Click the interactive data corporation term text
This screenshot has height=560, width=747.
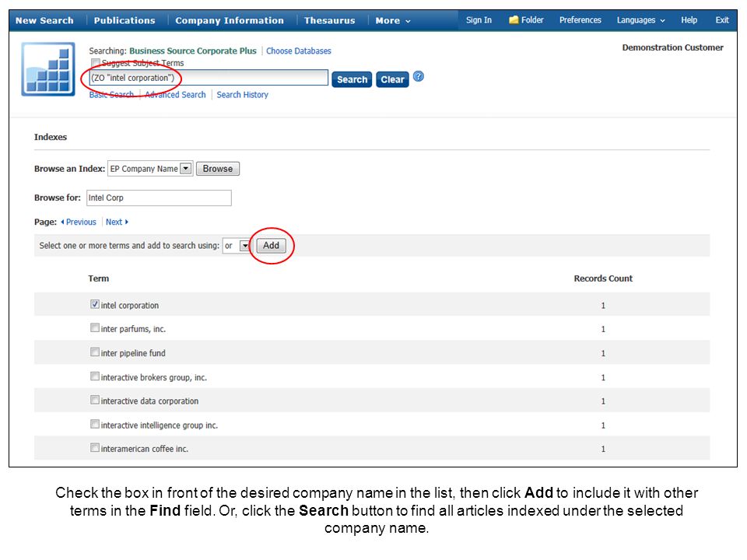click(149, 401)
